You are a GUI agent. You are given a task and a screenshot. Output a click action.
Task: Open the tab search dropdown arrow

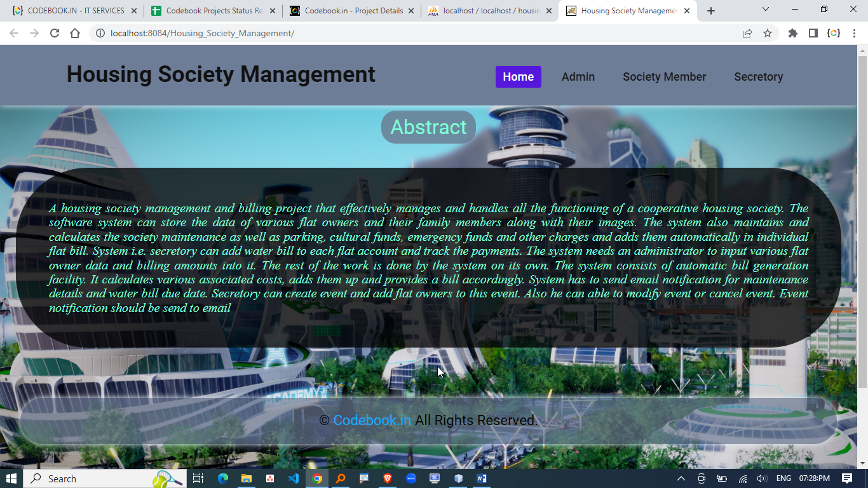click(766, 10)
